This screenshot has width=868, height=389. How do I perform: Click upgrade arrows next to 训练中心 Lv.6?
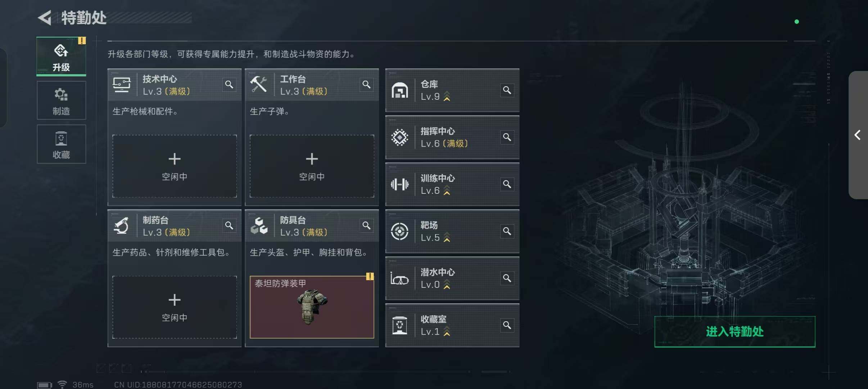click(447, 190)
